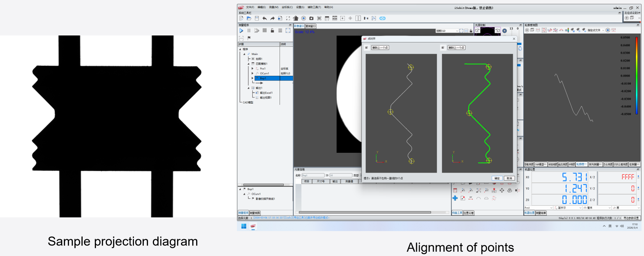This screenshot has width=644, height=256.
Task: Click the left 删除上一个点 button in dialog
Action: pyautogui.click(x=380, y=47)
